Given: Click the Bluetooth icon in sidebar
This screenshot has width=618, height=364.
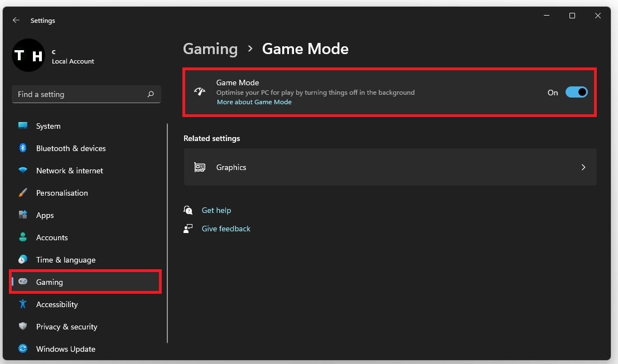Looking at the screenshot, I should [x=23, y=148].
